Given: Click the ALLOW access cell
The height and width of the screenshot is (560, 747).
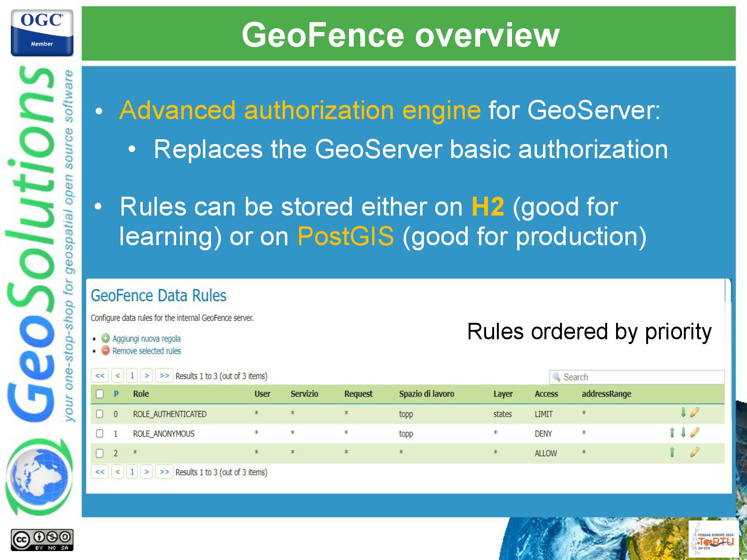Looking at the screenshot, I should tap(546, 454).
